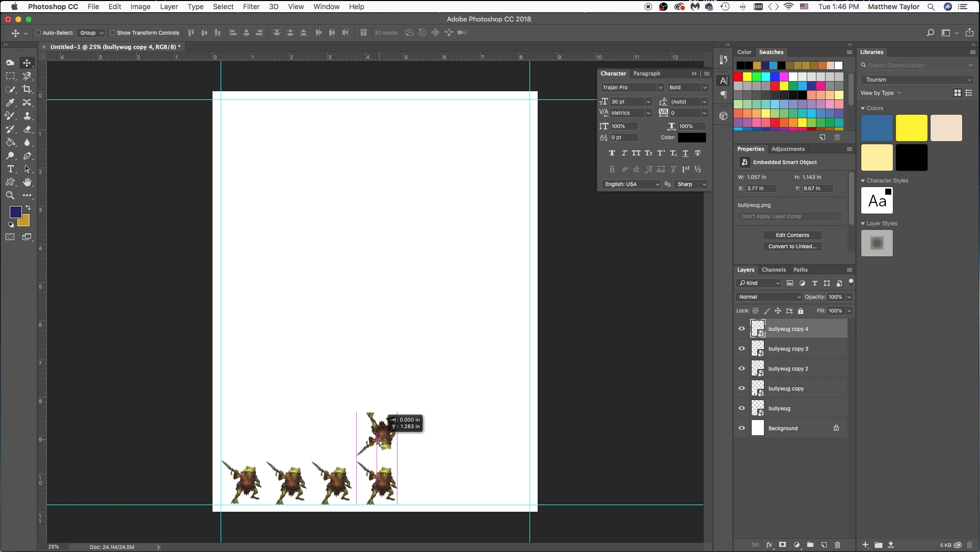Viewport: 980px width, 552px height.
Task: Hide the bullywug copy 3 layer
Action: point(741,349)
